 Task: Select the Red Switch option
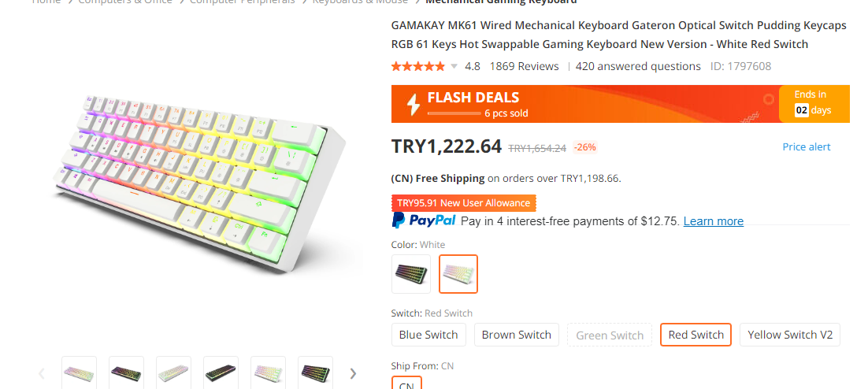click(696, 335)
